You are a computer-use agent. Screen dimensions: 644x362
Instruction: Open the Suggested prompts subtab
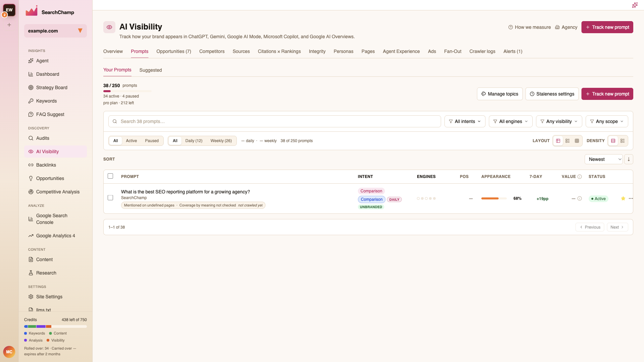[x=151, y=70]
